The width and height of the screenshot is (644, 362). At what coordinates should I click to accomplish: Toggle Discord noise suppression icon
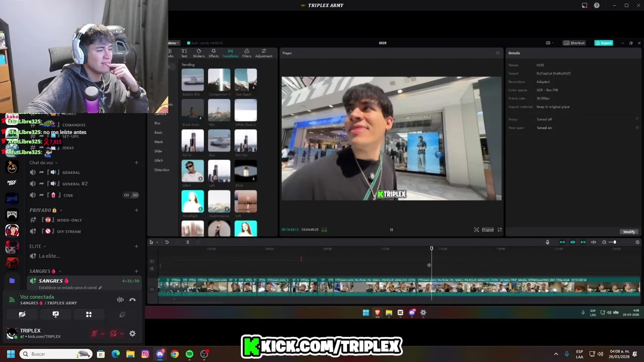(120, 300)
